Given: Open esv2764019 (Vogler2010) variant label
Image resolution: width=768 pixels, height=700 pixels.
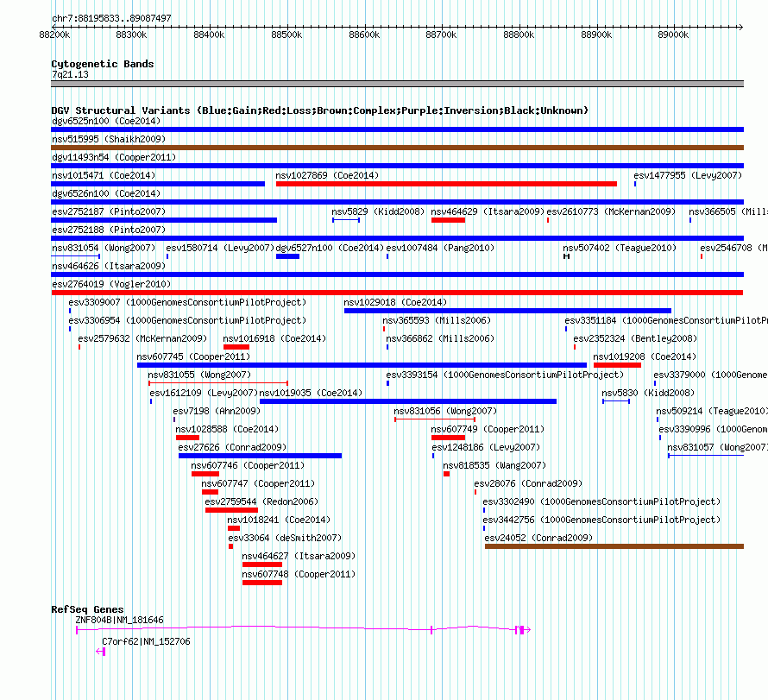Looking at the screenshot, I should 111,284.
